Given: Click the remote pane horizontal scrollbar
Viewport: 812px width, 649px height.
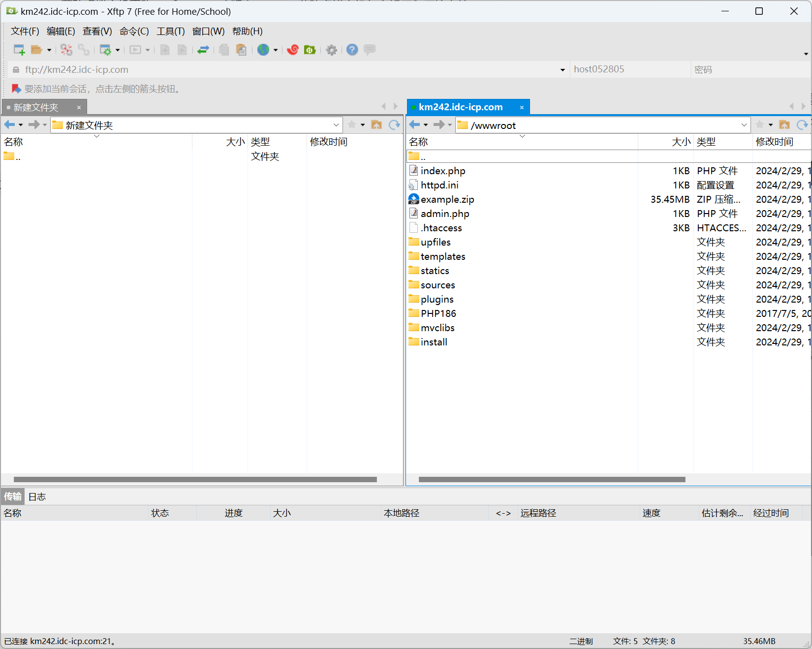Looking at the screenshot, I should point(551,479).
